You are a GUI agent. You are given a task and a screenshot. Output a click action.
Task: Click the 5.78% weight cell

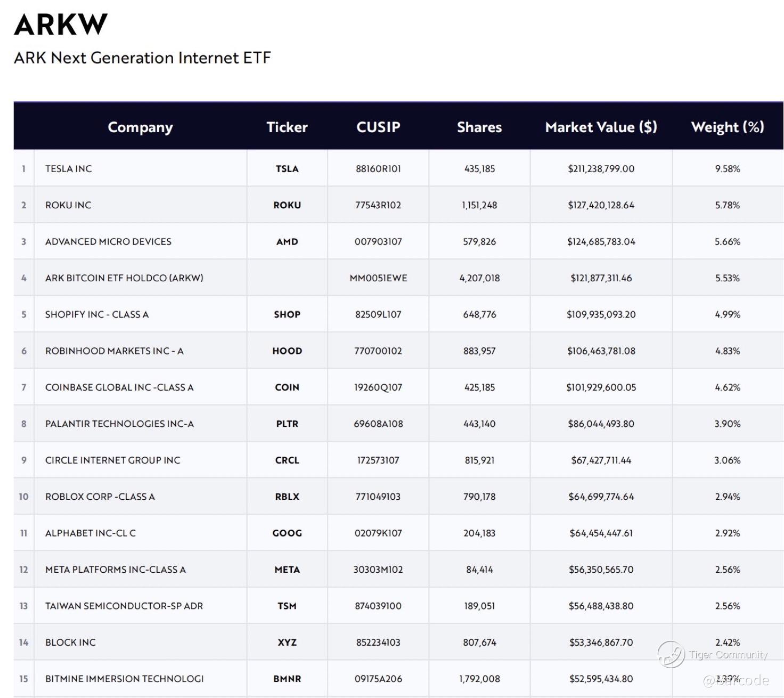coord(728,205)
